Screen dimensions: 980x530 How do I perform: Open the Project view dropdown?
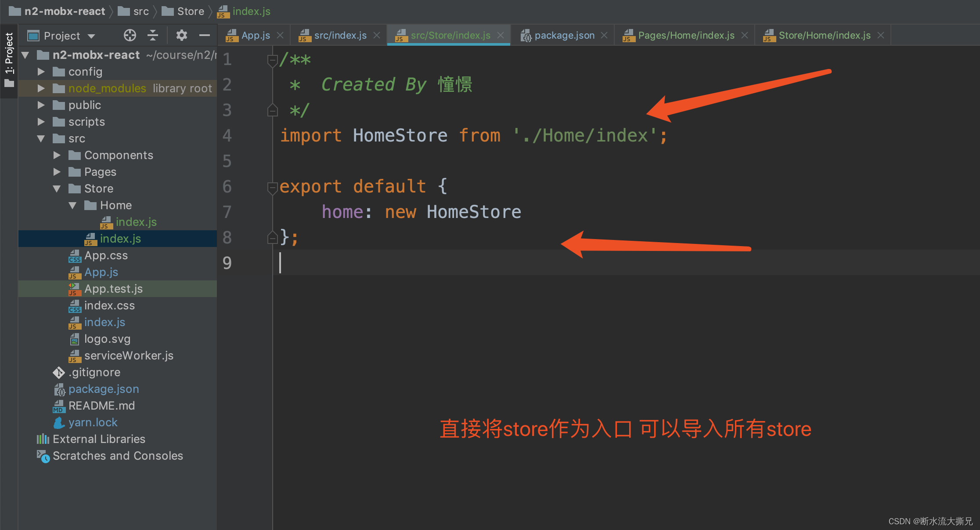point(91,36)
